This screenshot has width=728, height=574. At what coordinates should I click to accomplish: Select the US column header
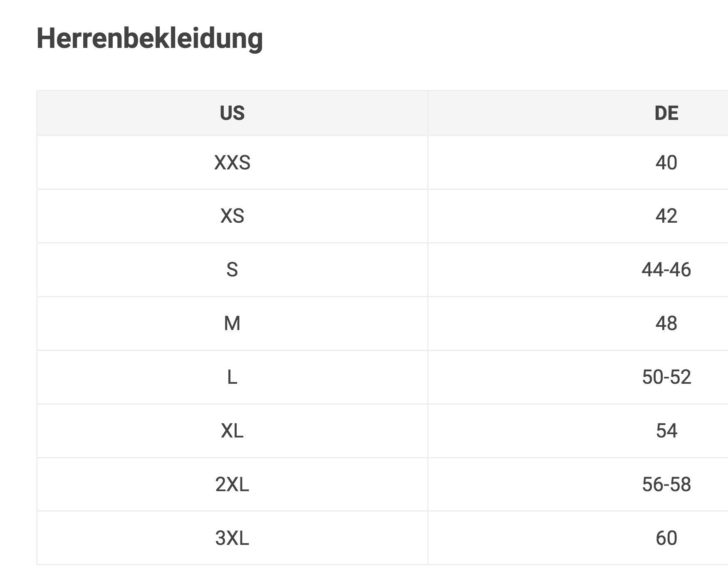[232, 113]
